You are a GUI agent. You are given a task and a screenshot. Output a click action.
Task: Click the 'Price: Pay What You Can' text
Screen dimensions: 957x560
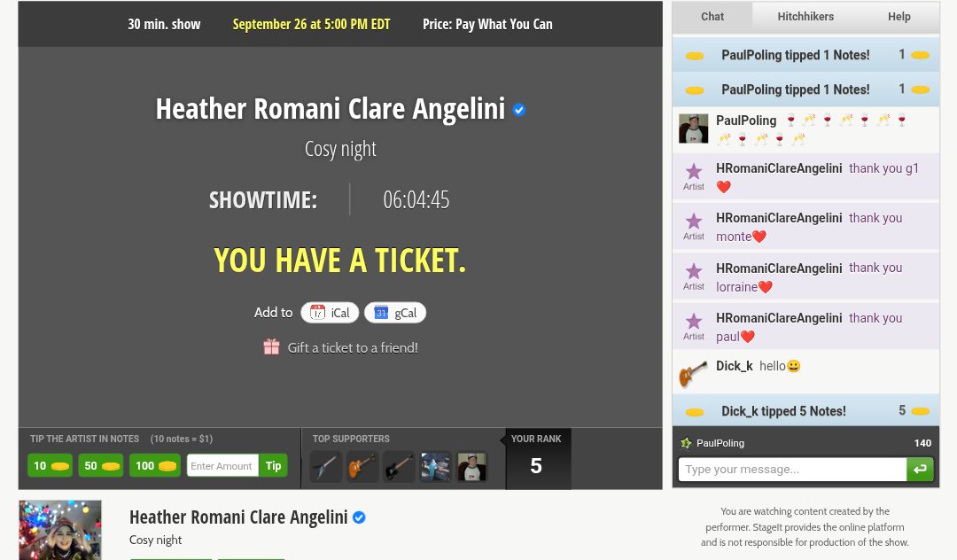click(x=487, y=25)
